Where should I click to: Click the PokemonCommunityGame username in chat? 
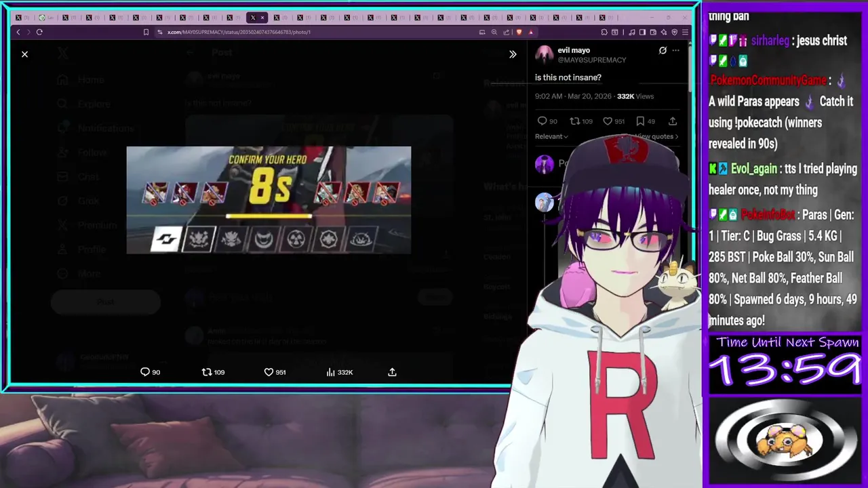[768, 81]
